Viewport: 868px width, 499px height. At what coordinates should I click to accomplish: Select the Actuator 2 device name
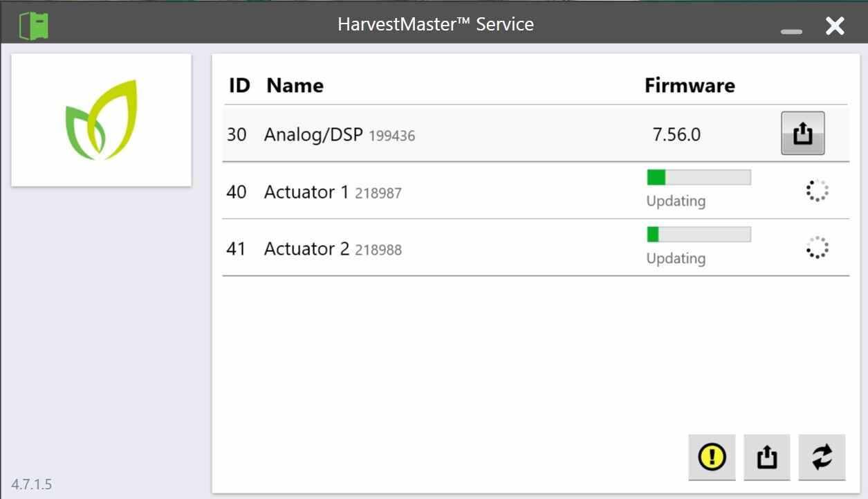(x=306, y=248)
